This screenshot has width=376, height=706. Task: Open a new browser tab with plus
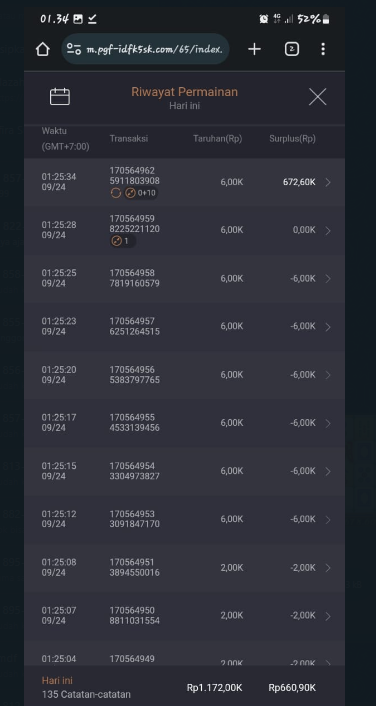point(254,49)
